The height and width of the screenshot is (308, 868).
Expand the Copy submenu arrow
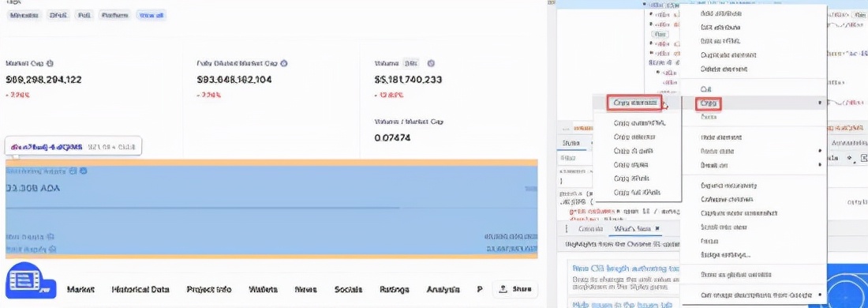[x=821, y=103]
